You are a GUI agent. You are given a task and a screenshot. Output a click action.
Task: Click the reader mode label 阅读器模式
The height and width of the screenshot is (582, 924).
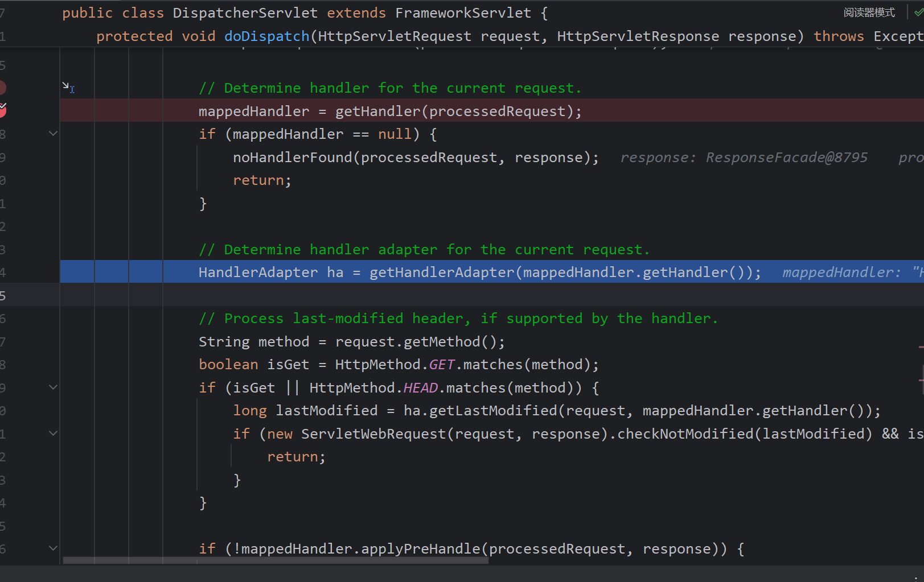click(869, 13)
